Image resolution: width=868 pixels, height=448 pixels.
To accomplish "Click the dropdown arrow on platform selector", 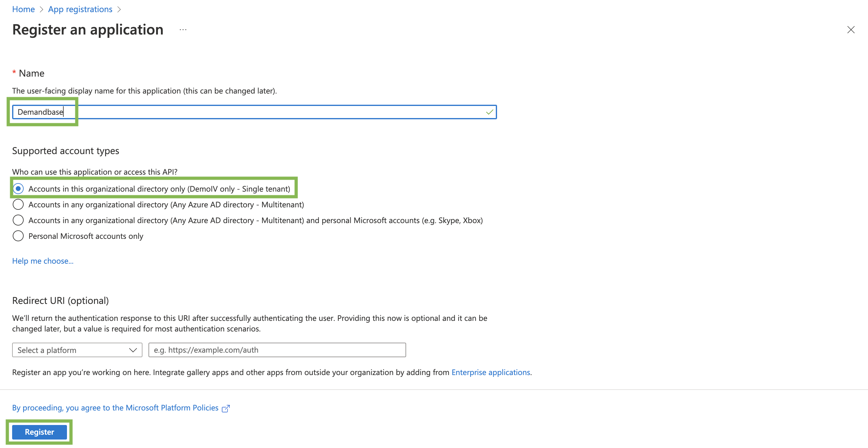I will point(133,350).
